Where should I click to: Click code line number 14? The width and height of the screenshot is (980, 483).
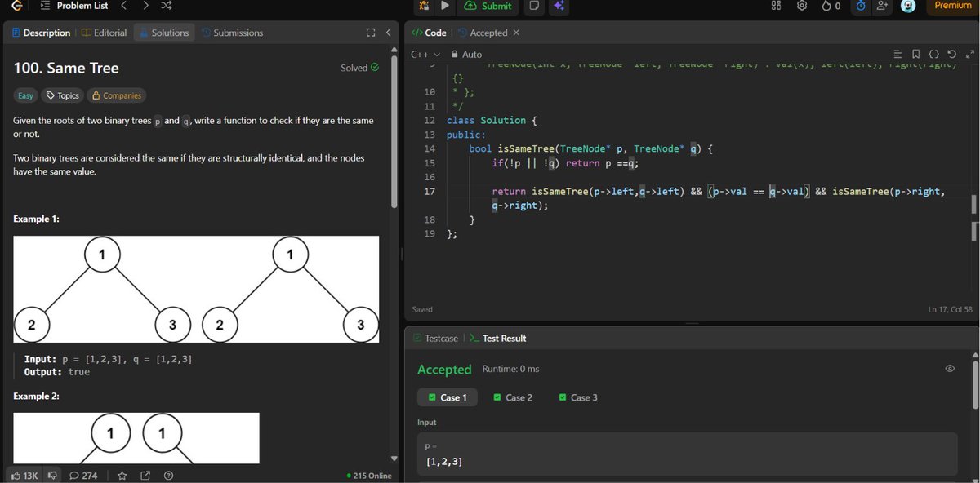click(x=430, y=148)
